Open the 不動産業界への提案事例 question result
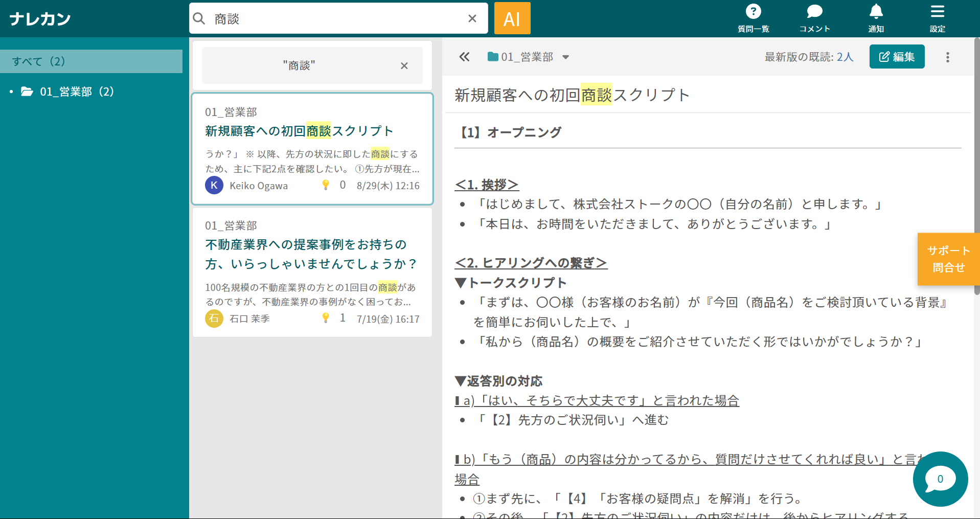Screen dimensions: 980x519 coord(312,273)
